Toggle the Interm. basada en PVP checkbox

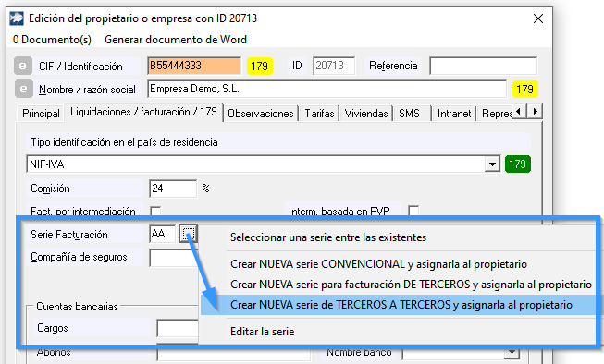[413, 211]
